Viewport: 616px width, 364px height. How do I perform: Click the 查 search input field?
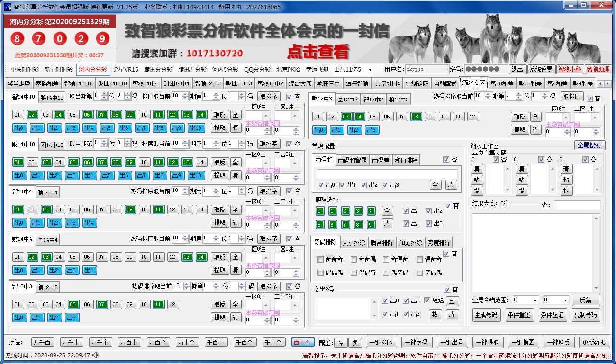point(577,205)
